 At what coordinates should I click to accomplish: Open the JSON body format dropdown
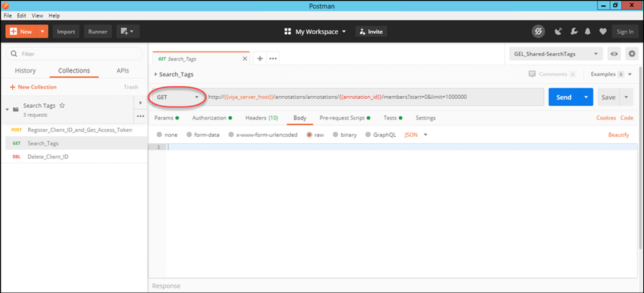(x=416, y=135)
